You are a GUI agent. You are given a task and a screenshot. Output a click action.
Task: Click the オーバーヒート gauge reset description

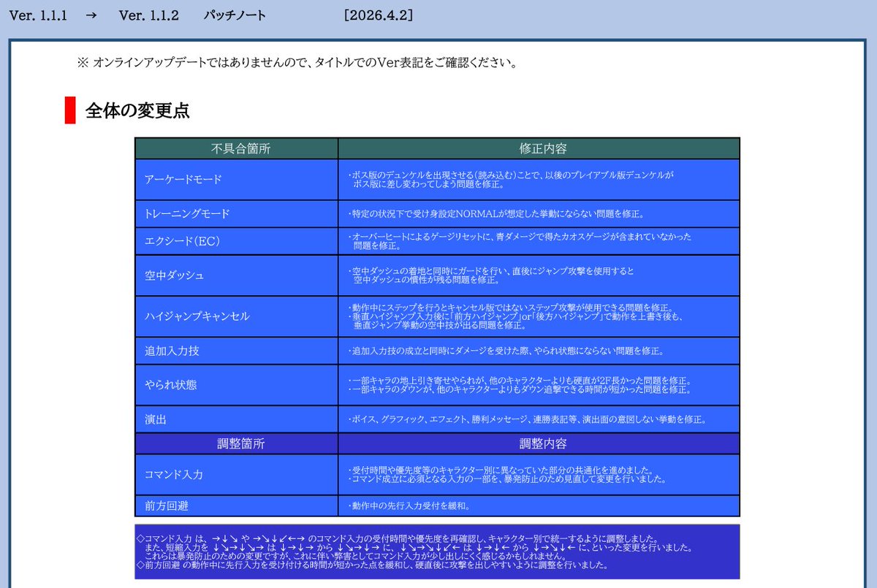click(x=519, y=241)
